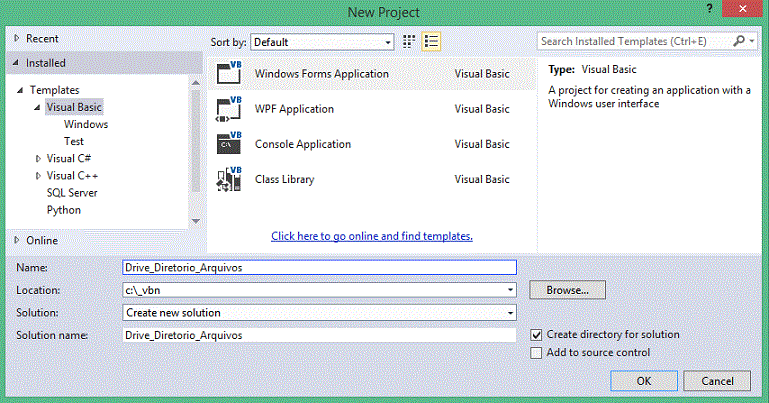Select SQL Server template category
This screenshot has width=769, height=403.
coord(72,193)
